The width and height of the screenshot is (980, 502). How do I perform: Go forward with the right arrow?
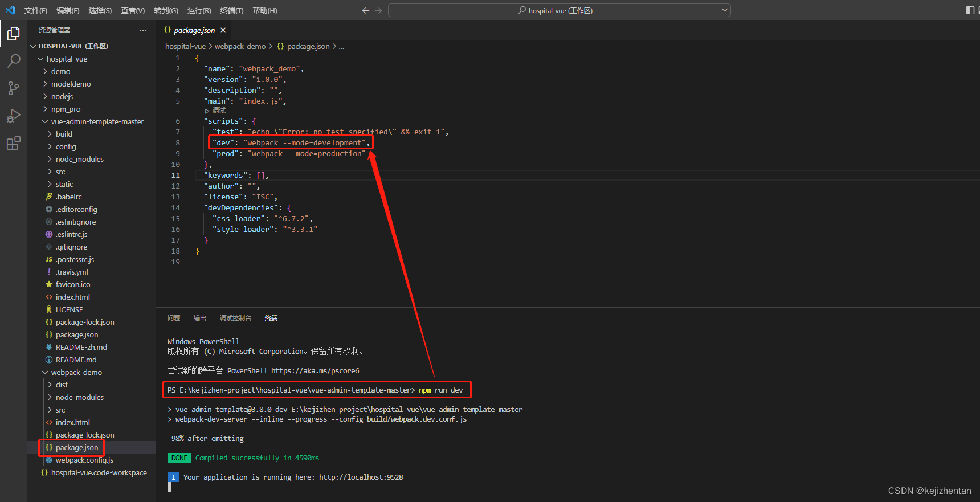tap(378, 10)
